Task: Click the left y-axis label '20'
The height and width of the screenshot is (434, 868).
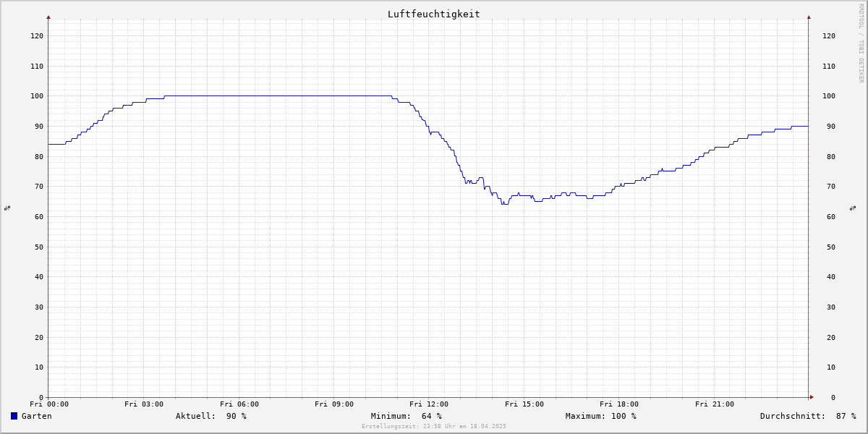Action: (39, 337)
